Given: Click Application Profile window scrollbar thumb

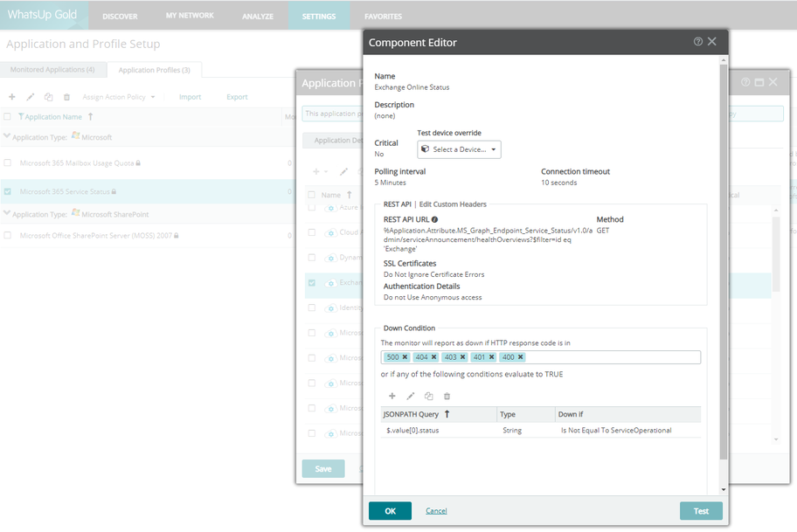Looking at the screenshot, I should pyautogui.click(x=776, y=254).
